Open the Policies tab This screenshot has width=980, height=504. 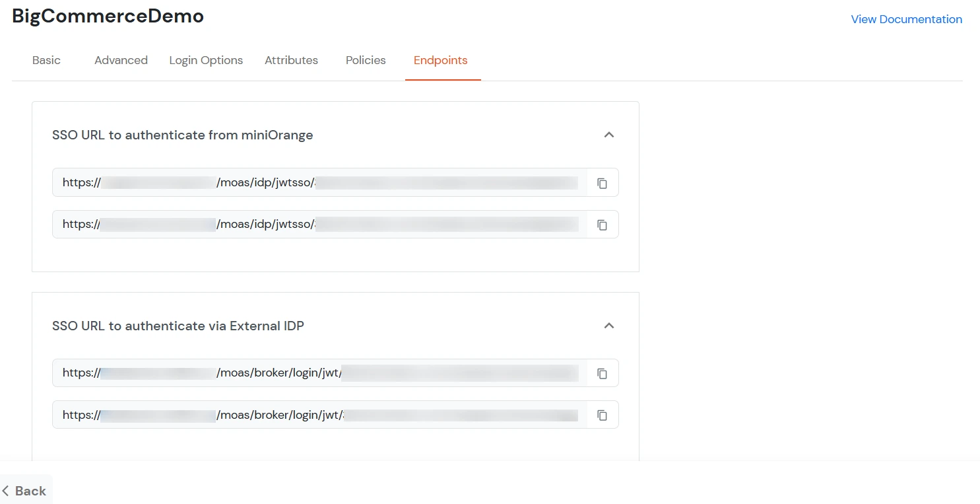click(x=366, y=60)
